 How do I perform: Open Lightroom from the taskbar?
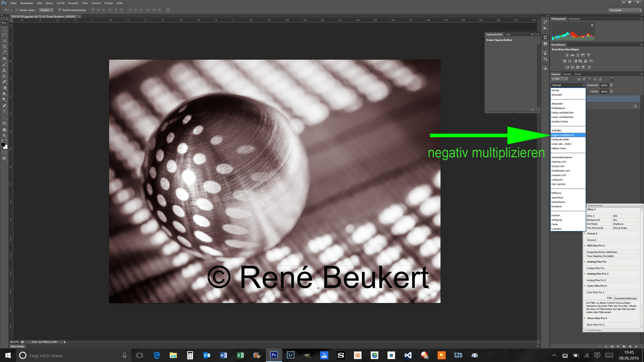point(290,355)
